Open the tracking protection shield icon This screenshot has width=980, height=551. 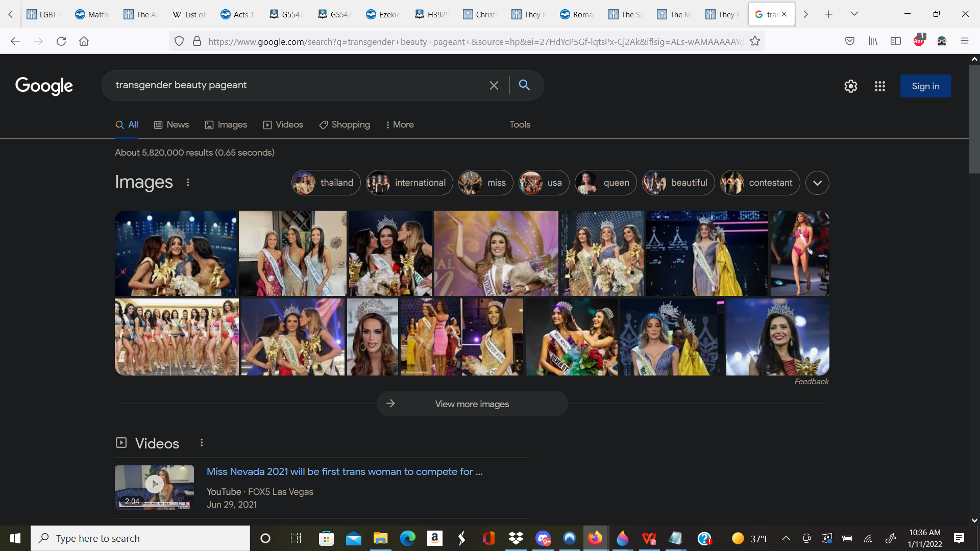179,41
